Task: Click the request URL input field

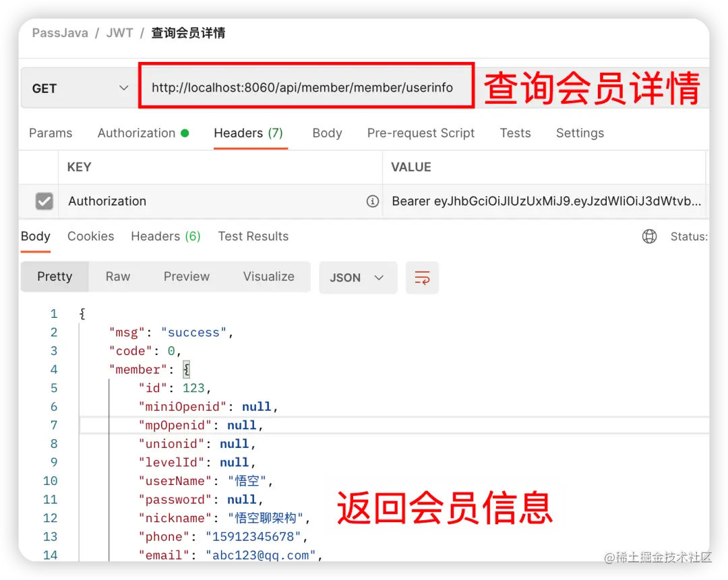Action: tap(306, 87)
